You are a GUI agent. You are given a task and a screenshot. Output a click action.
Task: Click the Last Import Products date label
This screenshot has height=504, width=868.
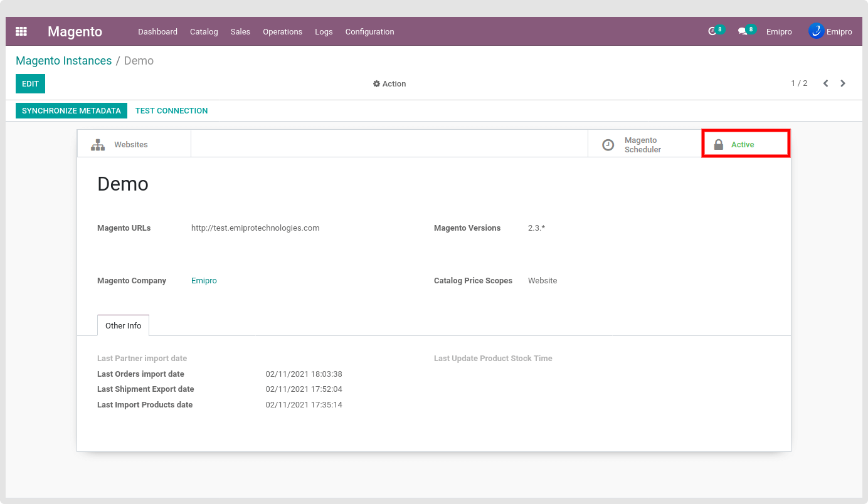point(145,405)
